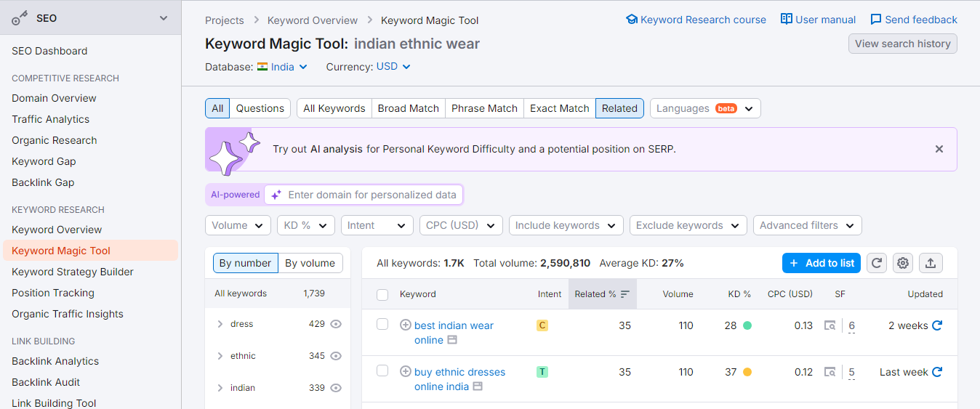This screenshot has width=980, height=409.
Task: Sort by the Volume column header
Action: (x=678, y=294)
